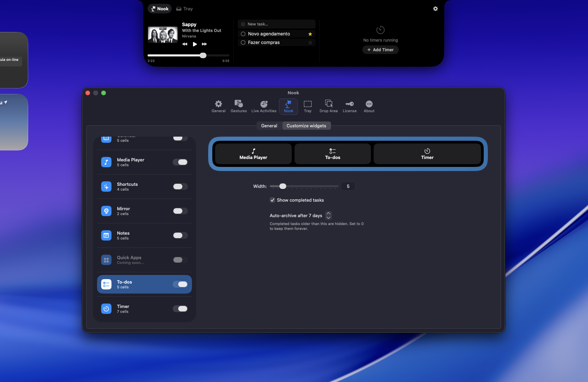Click the Nirvana album cover thumbnail

pos(163,35)
